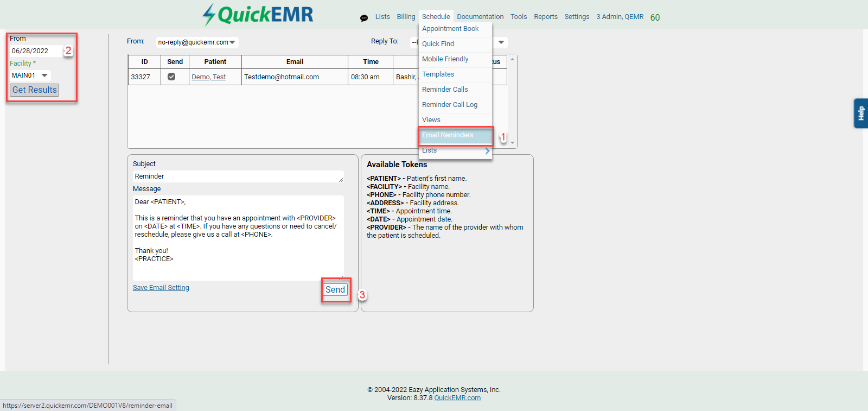Open the Demo, Test patient link
The image size is (868, 411).
pos(209,77)
